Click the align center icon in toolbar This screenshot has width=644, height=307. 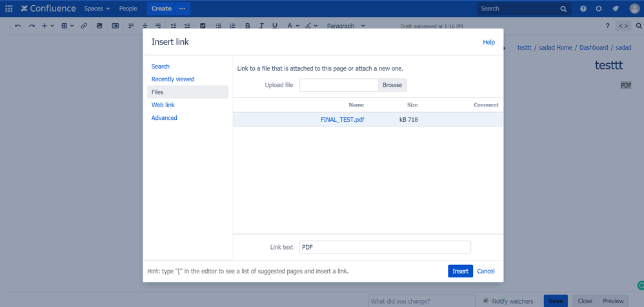145,26
